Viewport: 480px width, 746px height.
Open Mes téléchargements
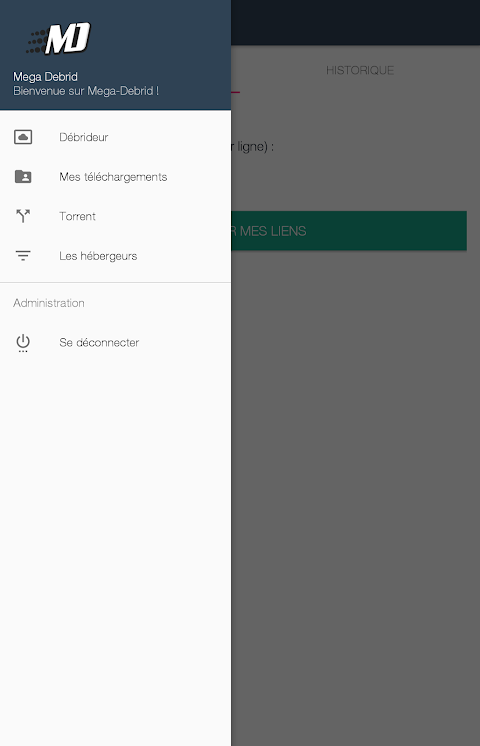pos(115,177)
